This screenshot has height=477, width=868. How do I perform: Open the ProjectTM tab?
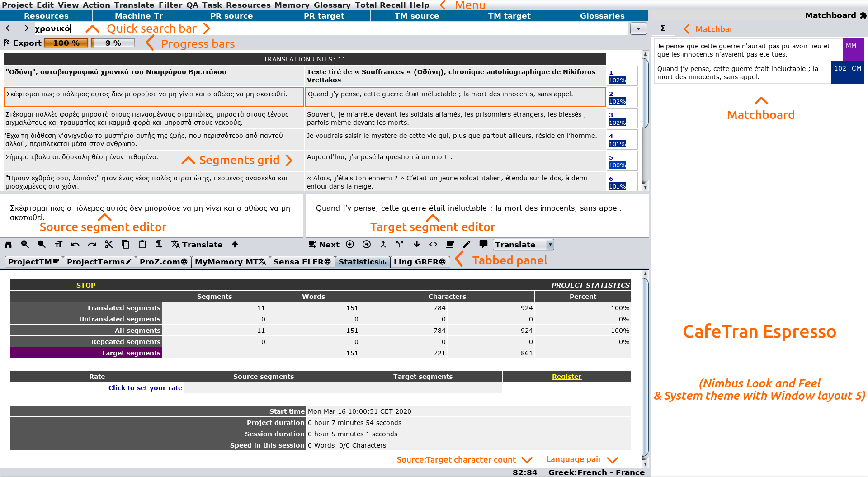34,262
